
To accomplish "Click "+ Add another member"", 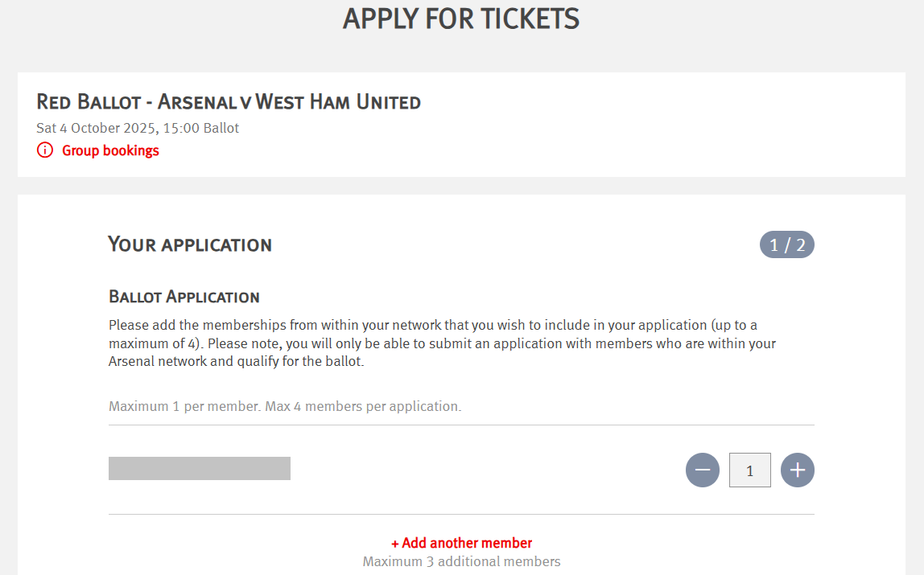I will pyautogui.click(x=461, y=543).
